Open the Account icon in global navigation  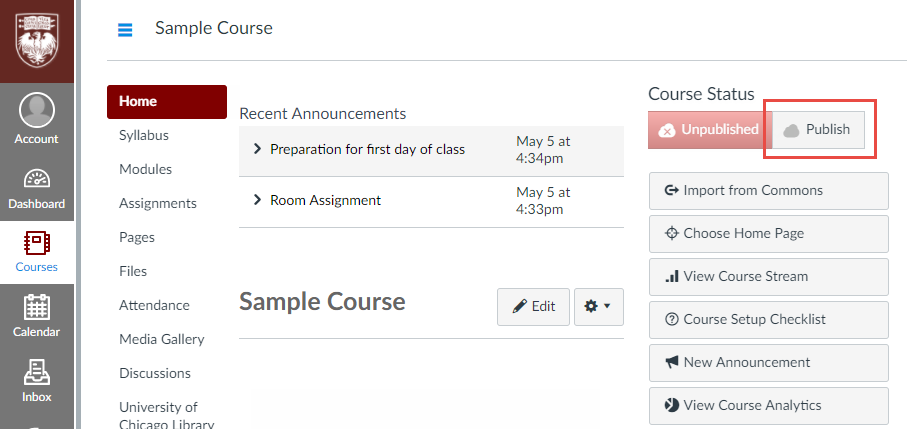pyautogui.click(x=36, y=117)
